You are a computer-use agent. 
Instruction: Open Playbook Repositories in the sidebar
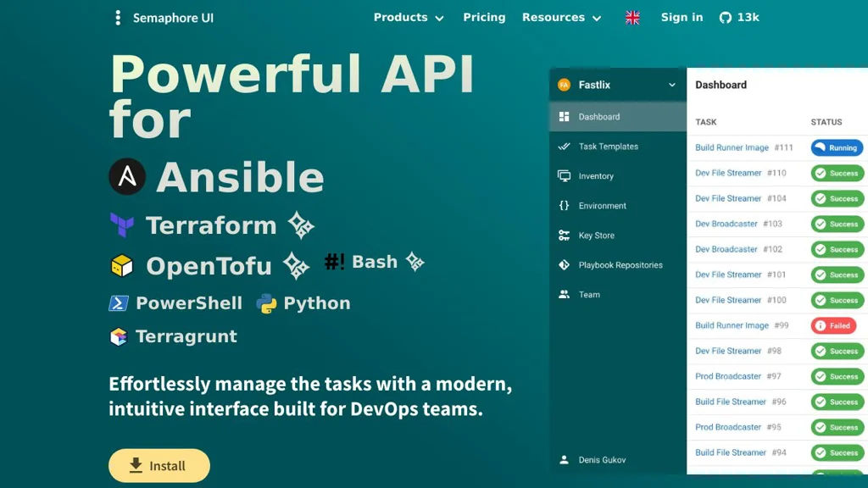tap(618, 265)
